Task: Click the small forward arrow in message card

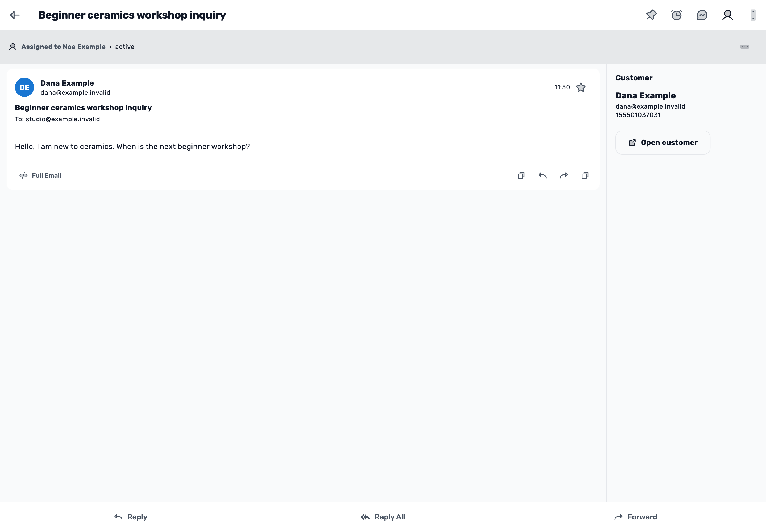Action: coord(564,175)
